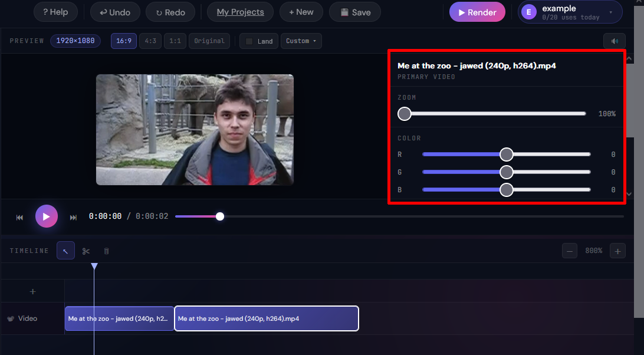Screen dimensions: 644x355
Task: Select Original aspect ratio
Action: [x=209, y=41]
